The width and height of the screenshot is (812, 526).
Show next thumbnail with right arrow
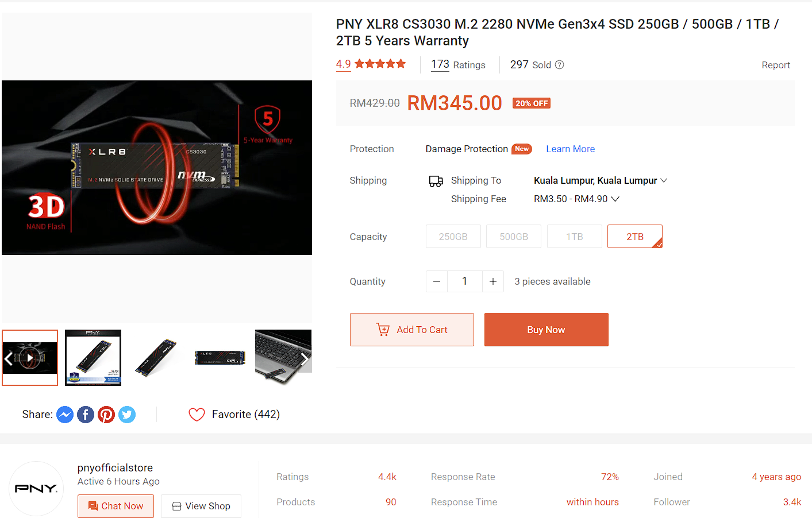(304, 359)
